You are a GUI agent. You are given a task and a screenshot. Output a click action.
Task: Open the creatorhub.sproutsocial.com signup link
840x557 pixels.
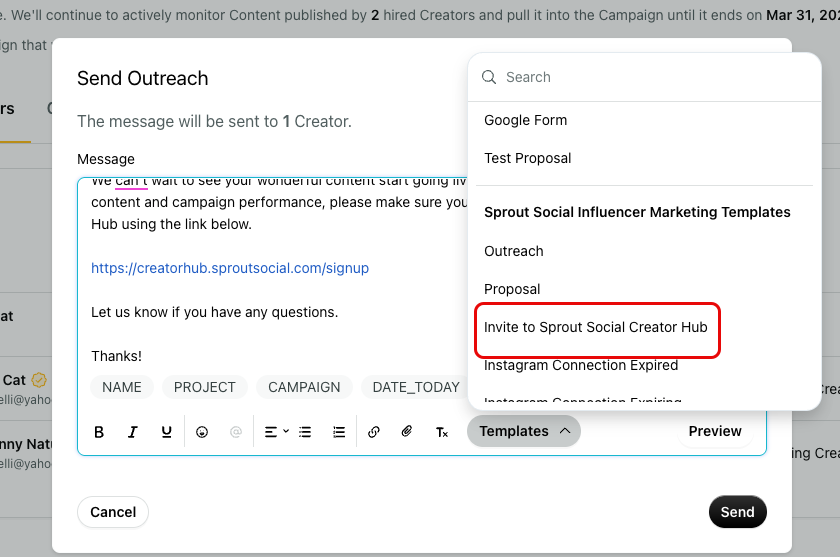230,268
